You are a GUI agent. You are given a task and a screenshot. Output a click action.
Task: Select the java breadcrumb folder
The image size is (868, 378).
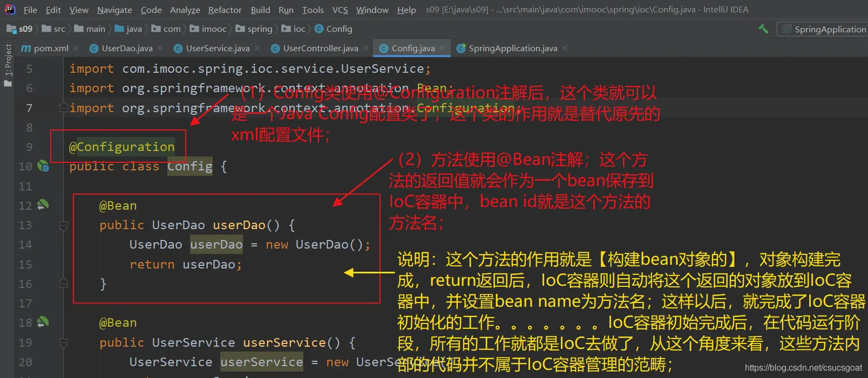[128, 29]
